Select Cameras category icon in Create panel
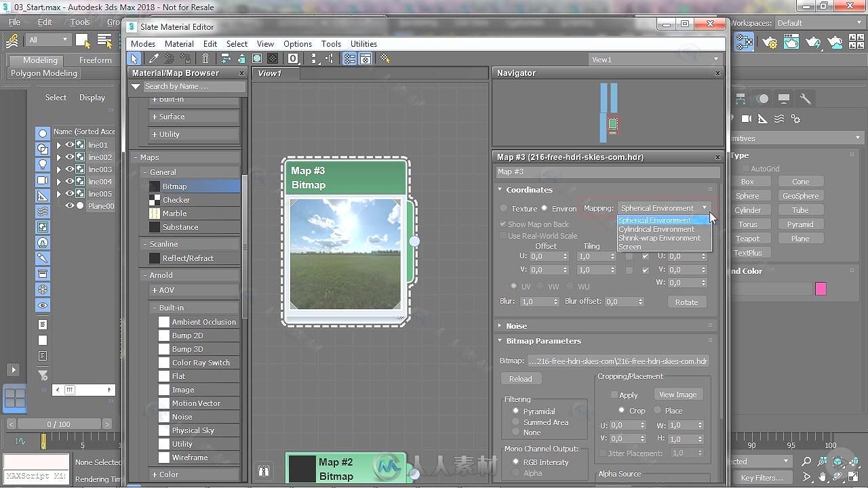The height and width of the screenshot is (488, 868). [x=747, y=119]
